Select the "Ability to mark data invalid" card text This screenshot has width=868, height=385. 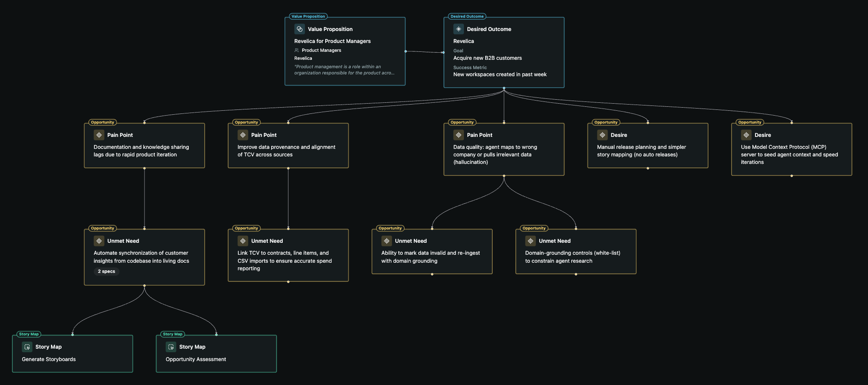[x=430, y=257]
